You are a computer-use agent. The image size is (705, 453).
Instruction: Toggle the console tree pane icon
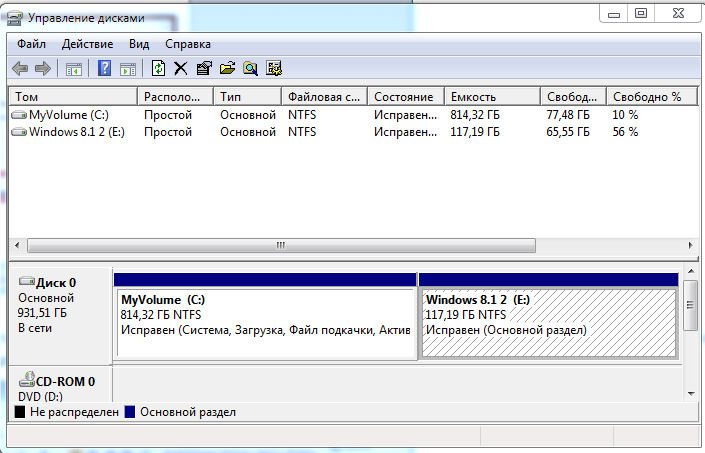(x=73, y=69)
